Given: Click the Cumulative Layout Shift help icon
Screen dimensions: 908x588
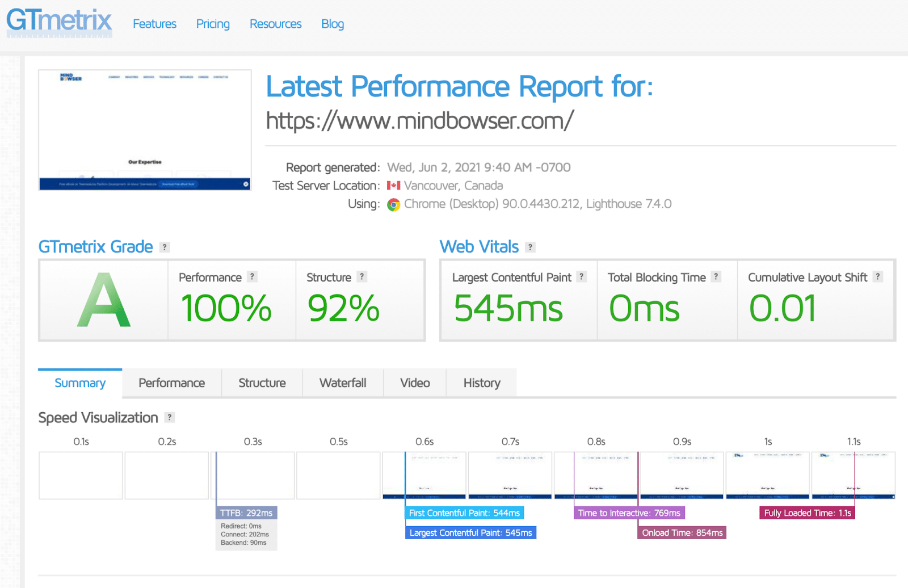Looking at the screenshot, I should click(877, 277).
